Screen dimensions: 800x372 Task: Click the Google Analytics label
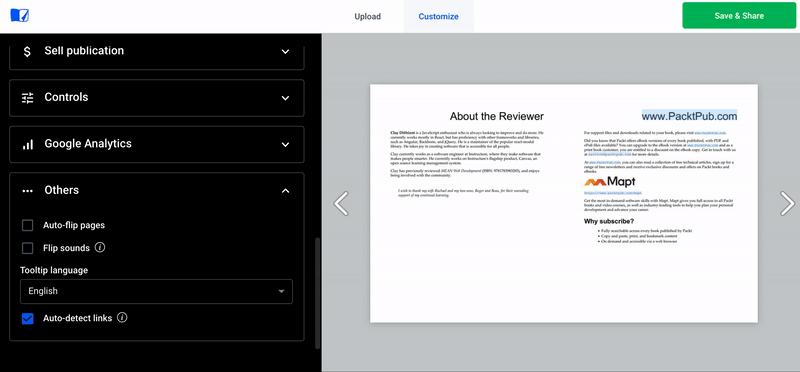pos(88,143)
